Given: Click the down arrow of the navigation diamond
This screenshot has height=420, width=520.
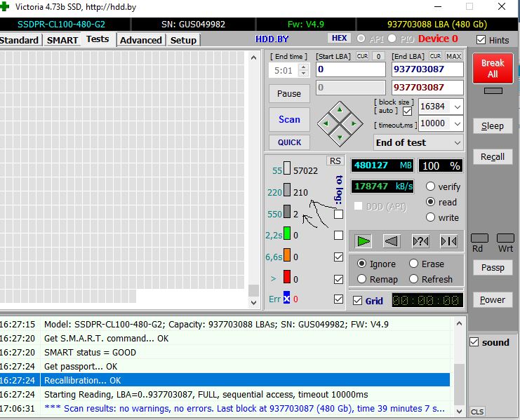Looking at the screenshot, I should click(340, 137).
